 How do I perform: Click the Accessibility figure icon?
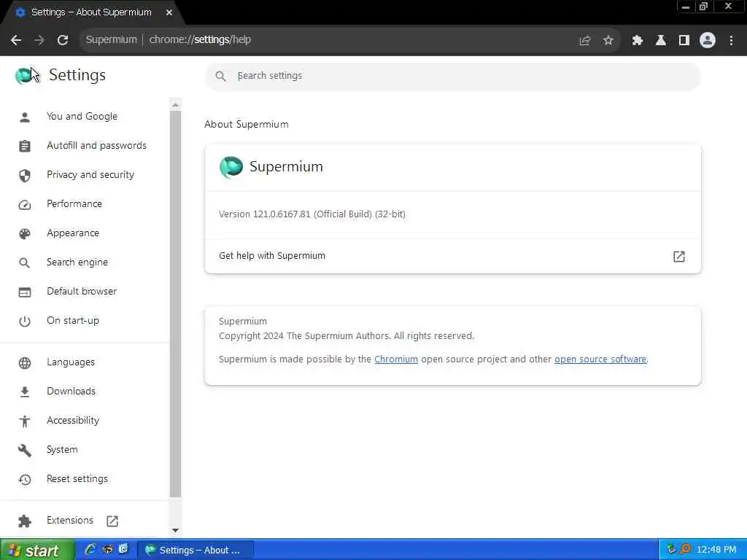(25, 421)
